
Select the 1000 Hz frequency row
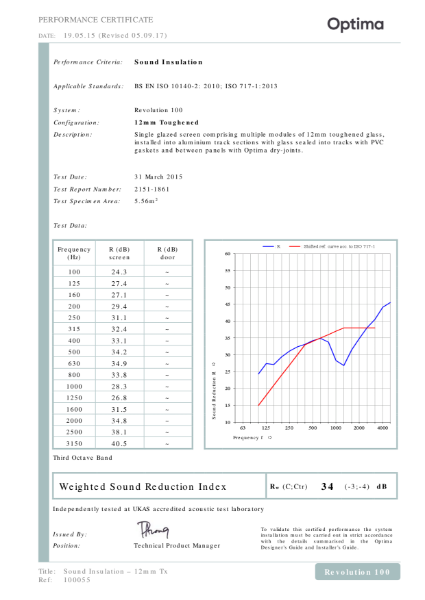pyautogui.click(x=122, y=386)
